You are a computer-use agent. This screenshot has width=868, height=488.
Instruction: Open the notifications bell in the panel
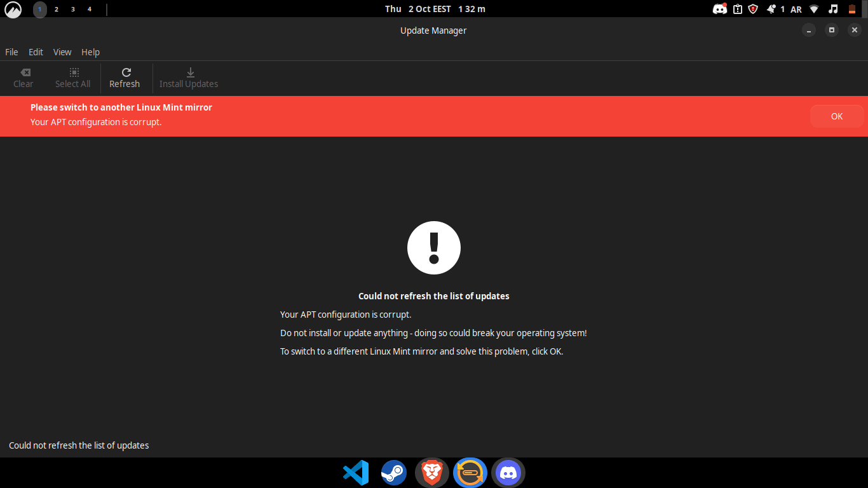tap(771, 9)
